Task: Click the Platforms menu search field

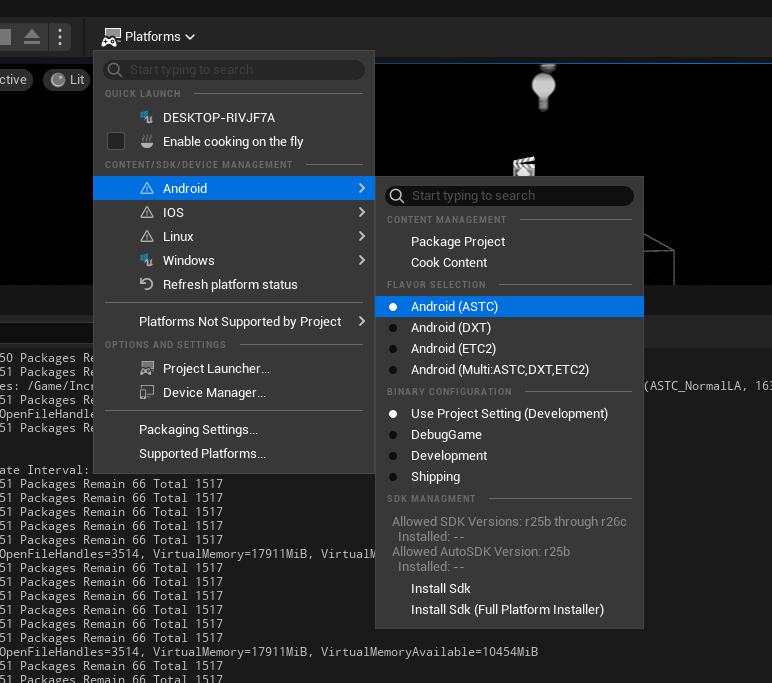Action: (x=234, y=70)
